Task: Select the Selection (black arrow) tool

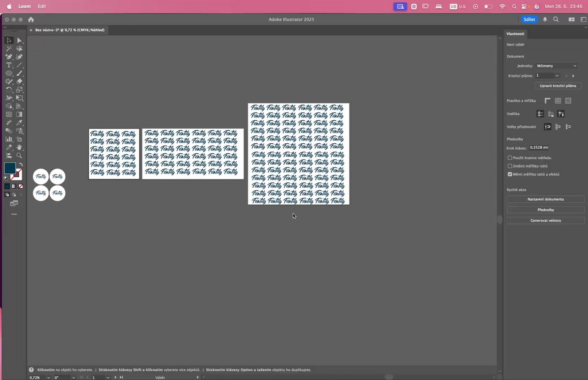Action: [9, 40]
